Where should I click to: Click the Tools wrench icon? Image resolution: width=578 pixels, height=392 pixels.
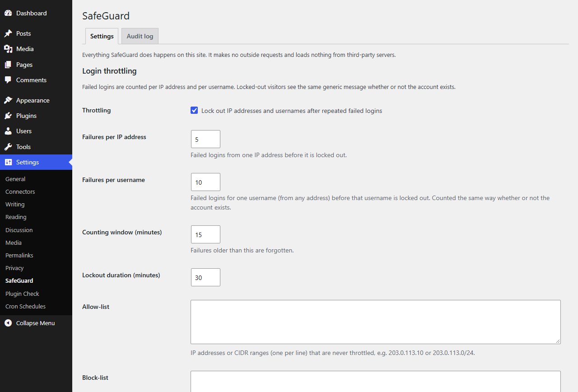click(x=8, y=147)
